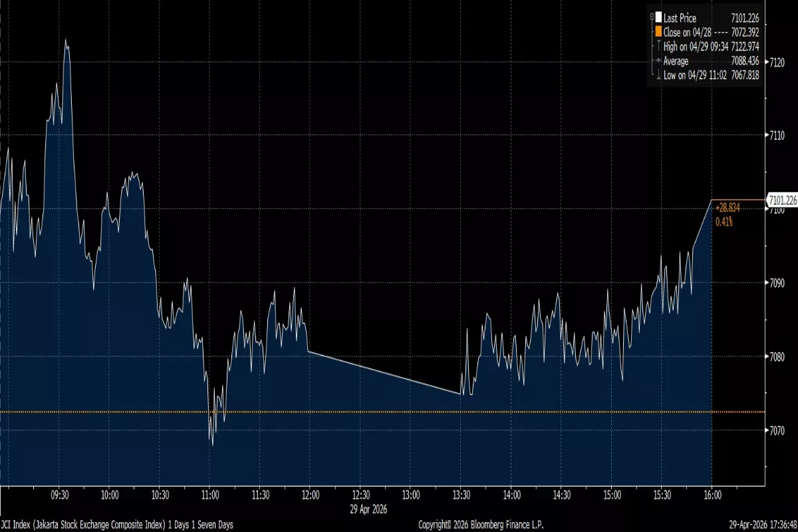Collapse the legend with the minus box icon
The width and height of the screenshot is (798, 532).
coord(652,17)
